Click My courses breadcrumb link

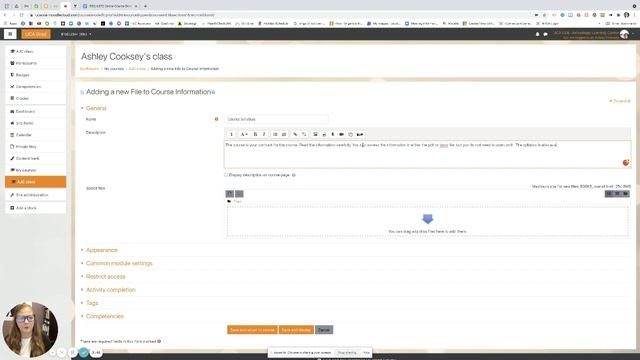coord(114,69)
